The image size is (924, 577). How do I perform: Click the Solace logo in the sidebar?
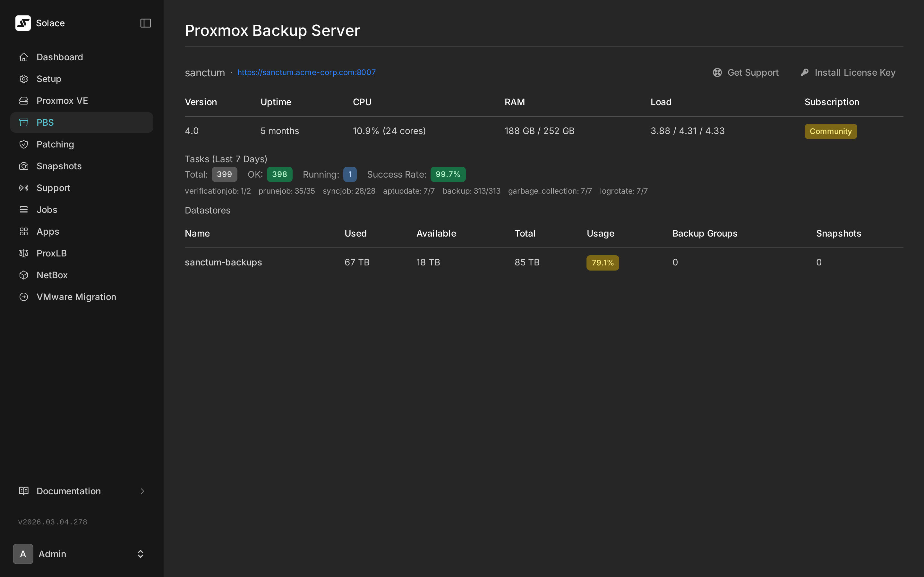(x=23, y=23)
